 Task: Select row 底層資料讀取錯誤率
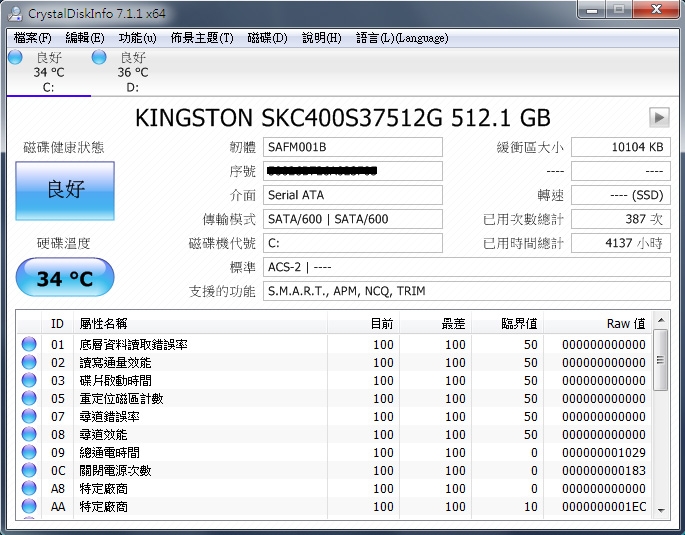tap(334, 344)
